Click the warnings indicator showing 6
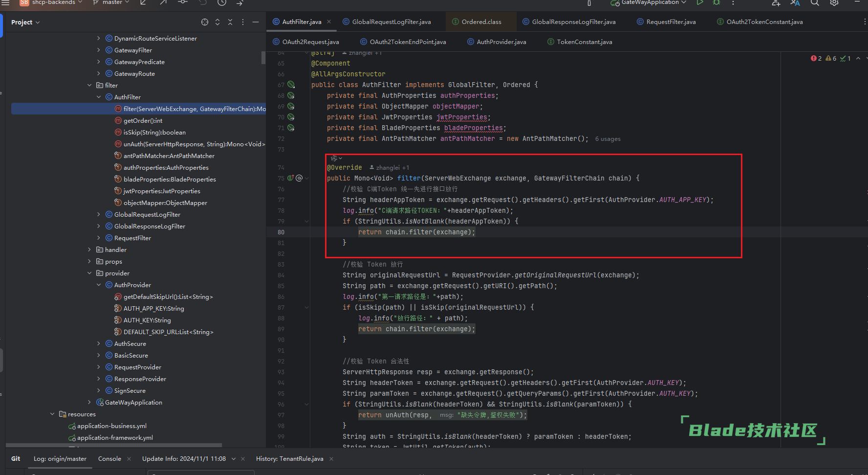The image size is (868, 475). click(x=831, y=58)
